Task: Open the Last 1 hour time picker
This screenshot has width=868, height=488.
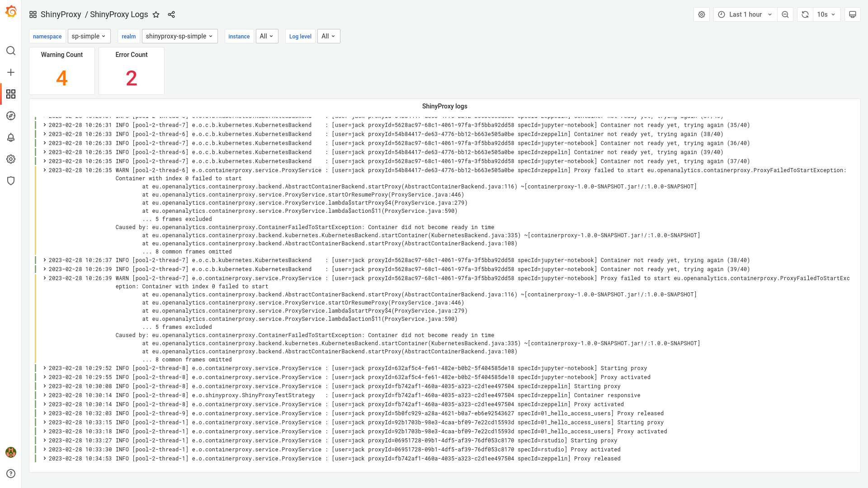Action: click(745, 14)
